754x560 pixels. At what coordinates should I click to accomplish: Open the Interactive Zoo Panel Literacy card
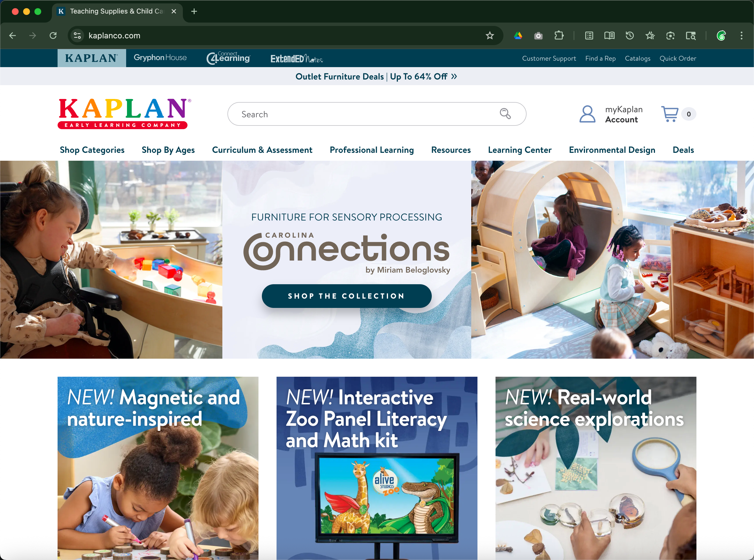[376, 468]
